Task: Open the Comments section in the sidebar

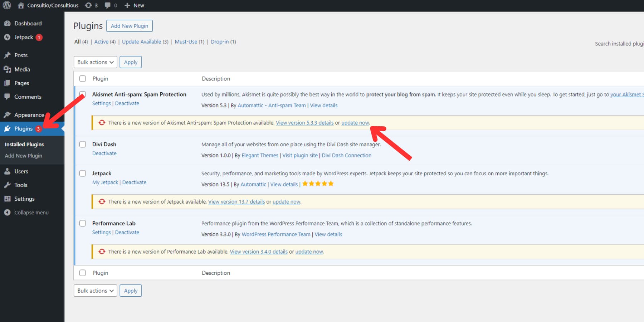Action: pyautogui.click(x=29, y=97)
